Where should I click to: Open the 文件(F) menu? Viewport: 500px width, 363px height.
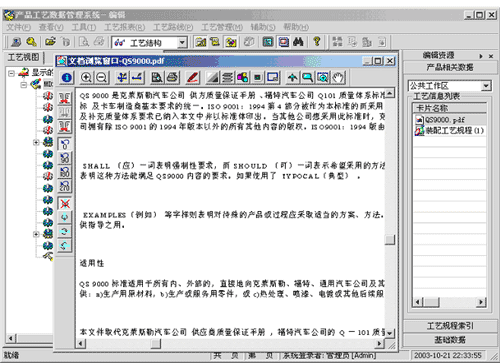coord(18,27)
